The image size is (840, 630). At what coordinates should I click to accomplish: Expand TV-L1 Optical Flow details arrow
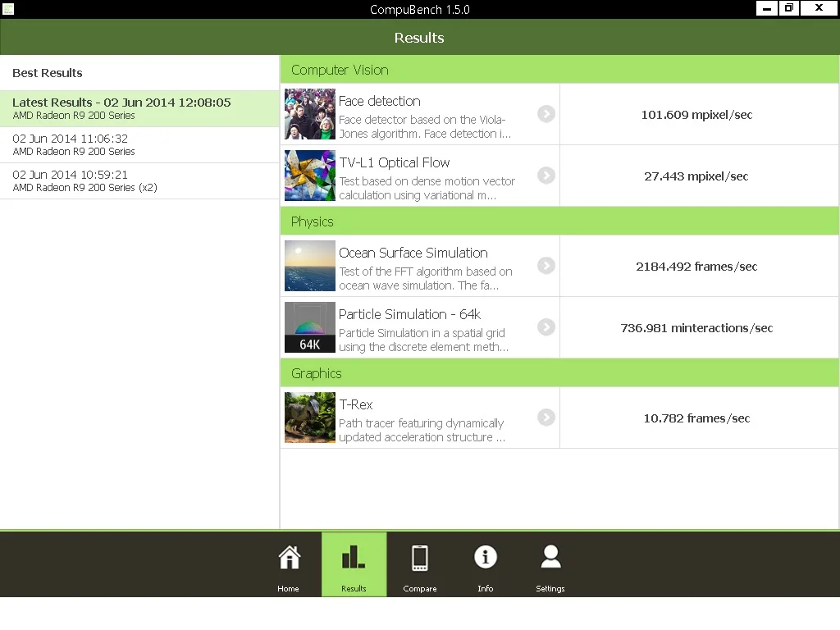pos(546,176)
